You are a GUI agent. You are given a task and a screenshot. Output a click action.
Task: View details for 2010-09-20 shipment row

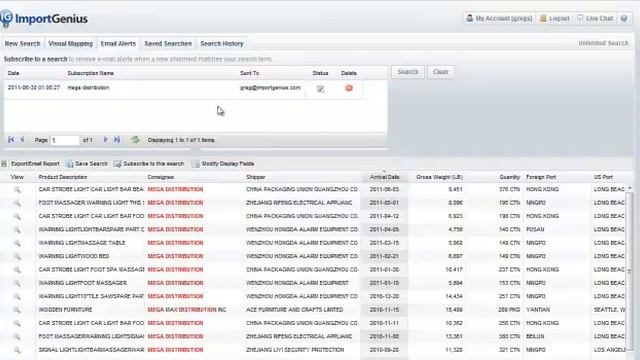coord(17,350)
